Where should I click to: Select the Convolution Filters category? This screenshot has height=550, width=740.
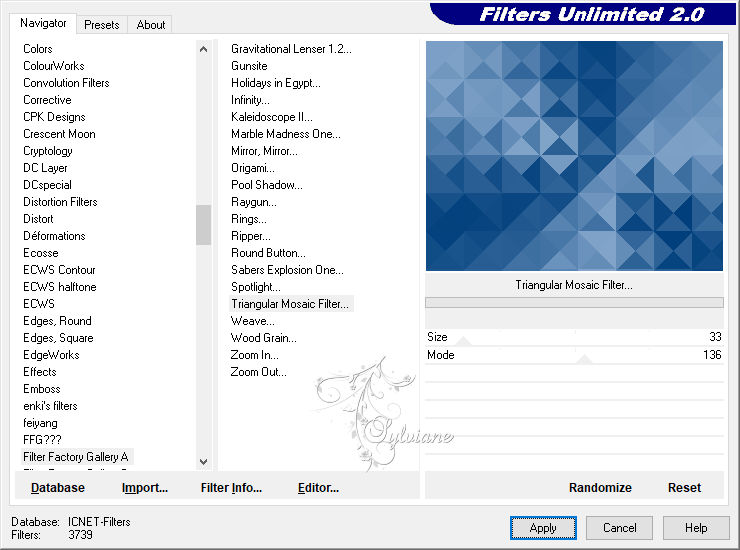pos(66,83)
